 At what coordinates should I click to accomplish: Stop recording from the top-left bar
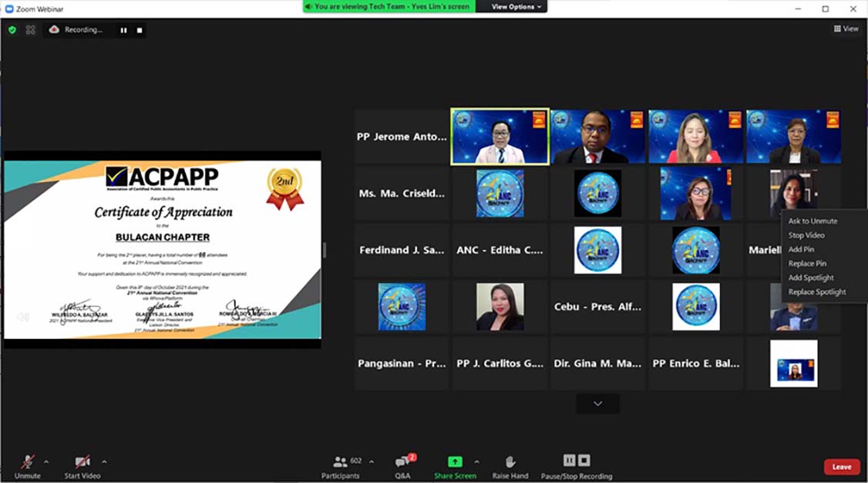[x=140, y=30]
